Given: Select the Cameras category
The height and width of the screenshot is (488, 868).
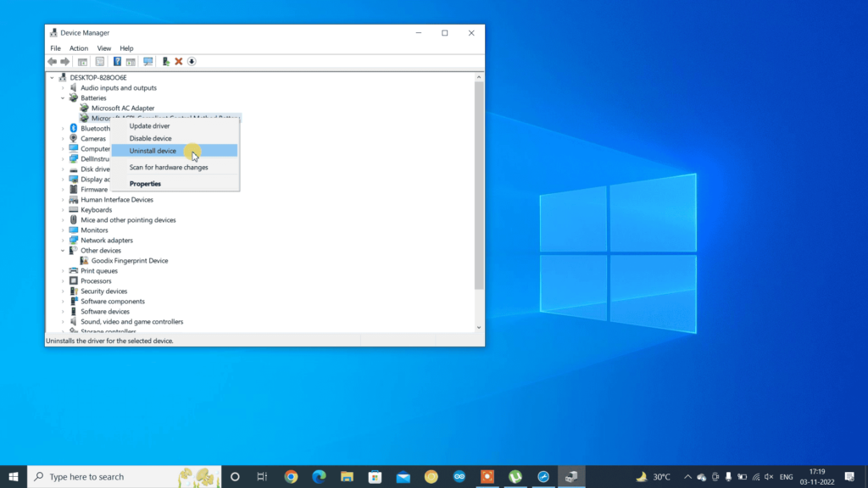Looking at the screenshot, I should [93, 139].
